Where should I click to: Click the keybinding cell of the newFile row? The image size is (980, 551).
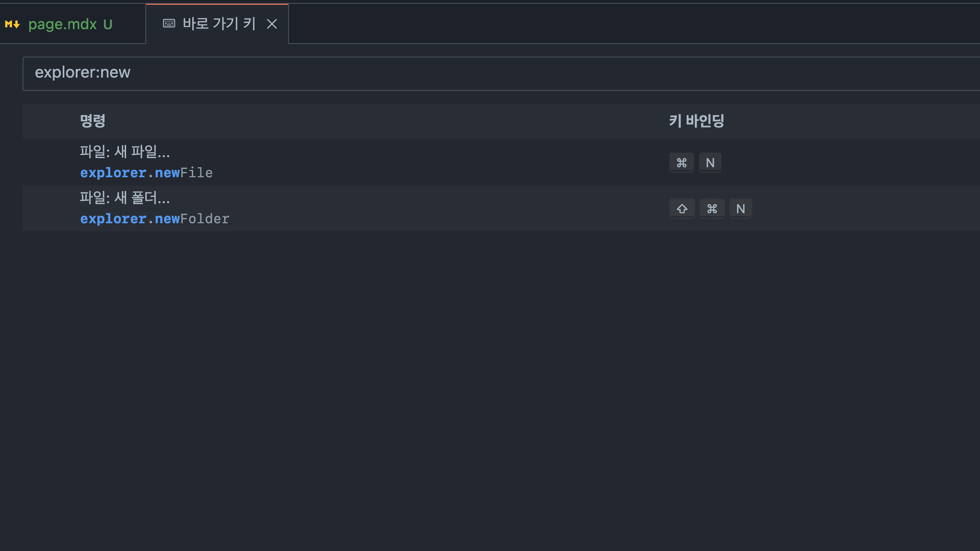(815, 162)
